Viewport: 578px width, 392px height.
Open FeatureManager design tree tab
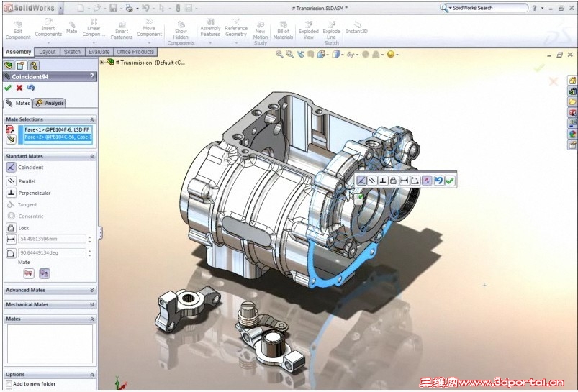[9, 65]
